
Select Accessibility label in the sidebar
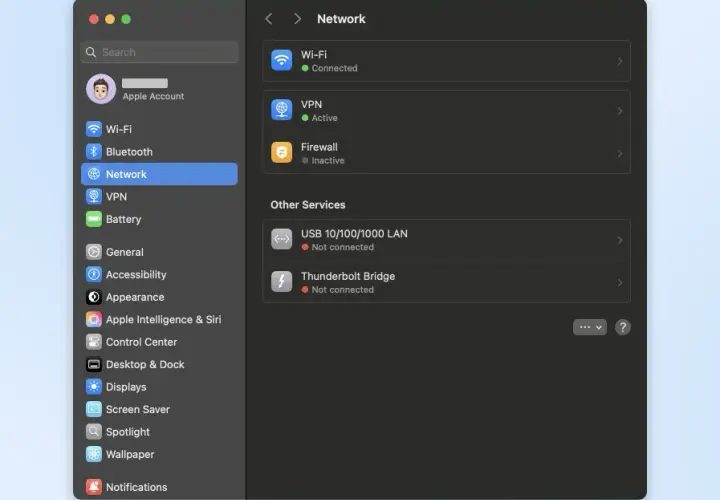point(136,275)
